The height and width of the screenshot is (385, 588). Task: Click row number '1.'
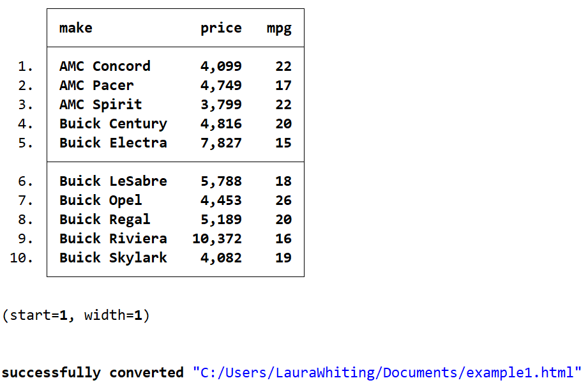[x=26, y=66]
